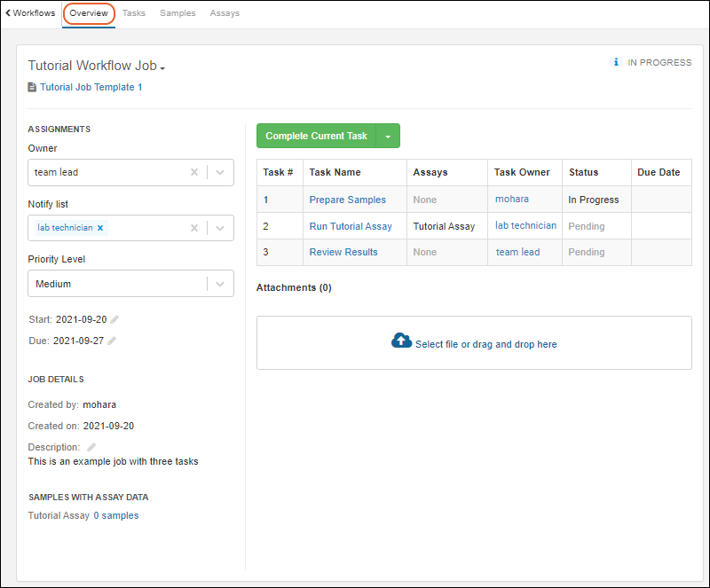Clear all entries in the Notify list
710x588 pixels.
(x=194, y=228)
